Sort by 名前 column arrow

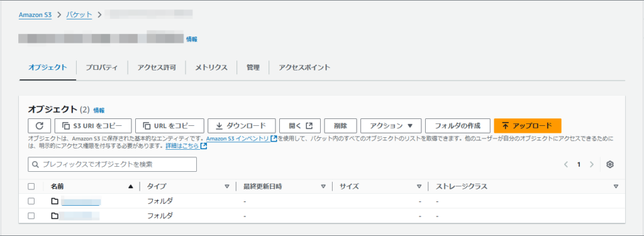point(131,187)
